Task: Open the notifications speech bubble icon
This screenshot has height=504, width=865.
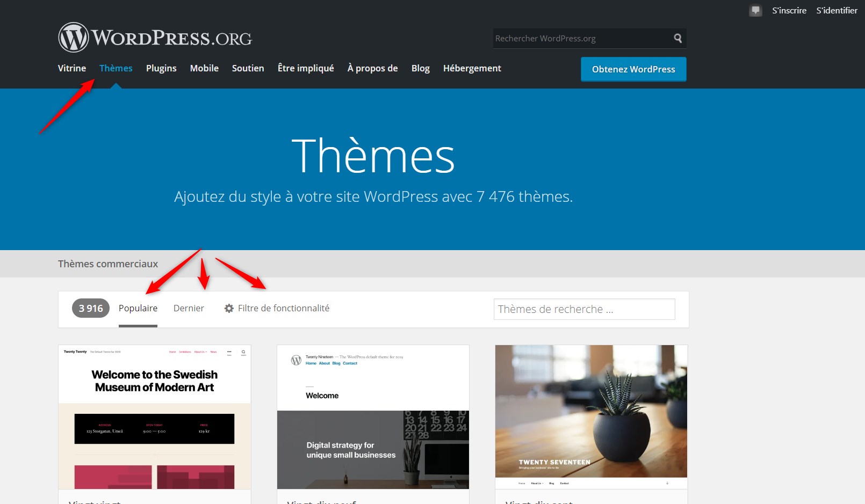Action: [x=755, y=10]
